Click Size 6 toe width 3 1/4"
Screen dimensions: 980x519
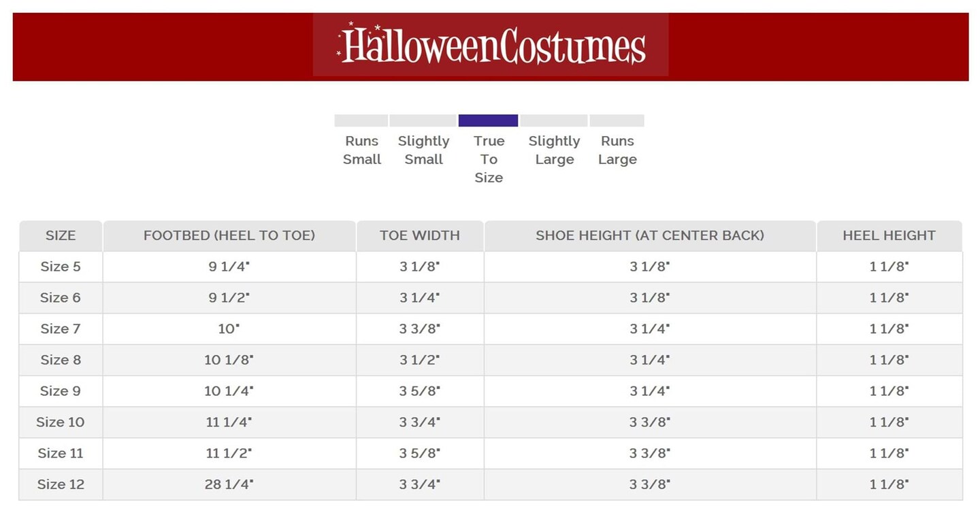coord(420,298)
